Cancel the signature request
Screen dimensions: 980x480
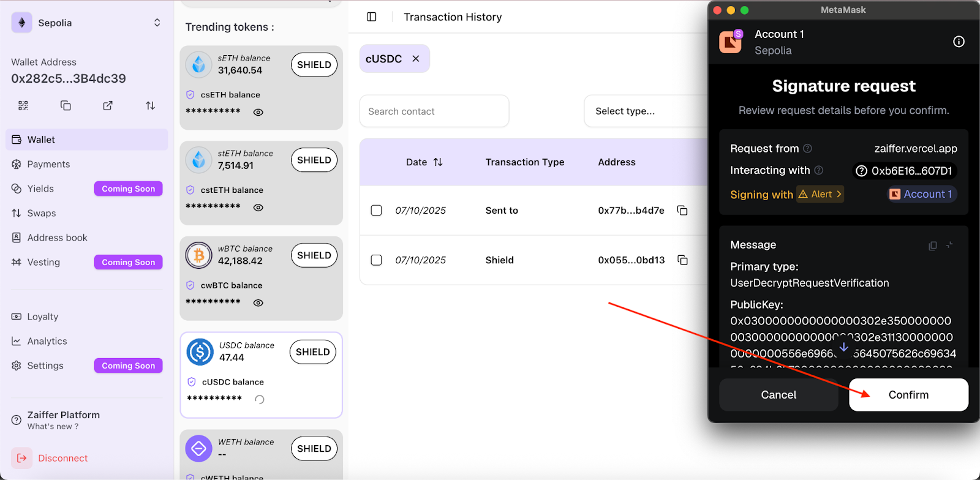[x=778, y=395]
